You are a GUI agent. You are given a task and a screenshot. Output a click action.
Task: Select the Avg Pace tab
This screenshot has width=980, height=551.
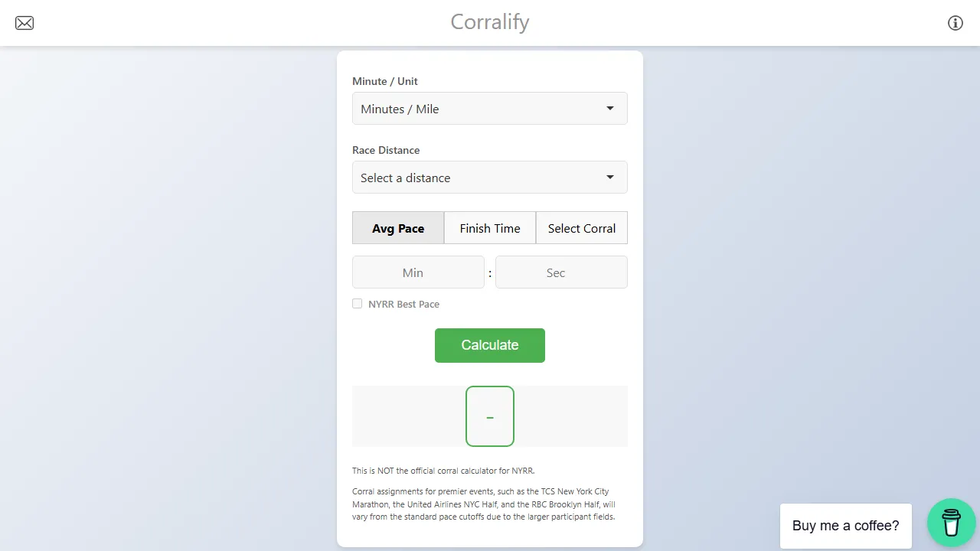point(397,227)
